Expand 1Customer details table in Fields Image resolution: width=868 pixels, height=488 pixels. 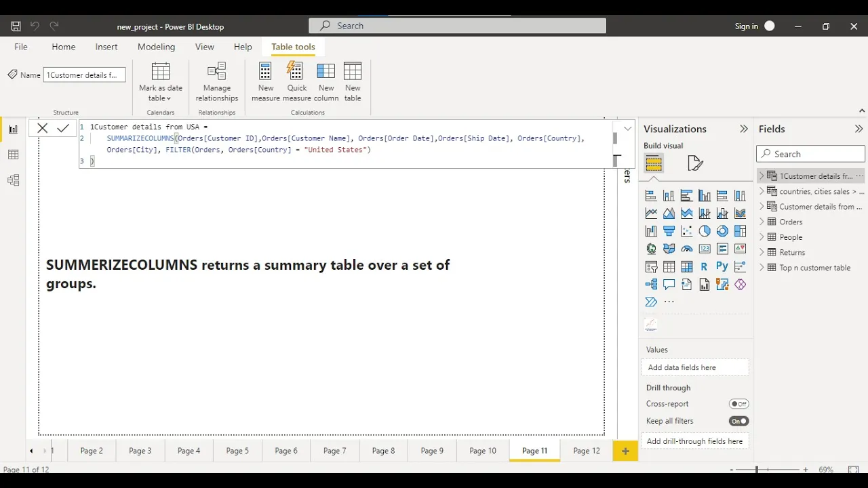762,176
